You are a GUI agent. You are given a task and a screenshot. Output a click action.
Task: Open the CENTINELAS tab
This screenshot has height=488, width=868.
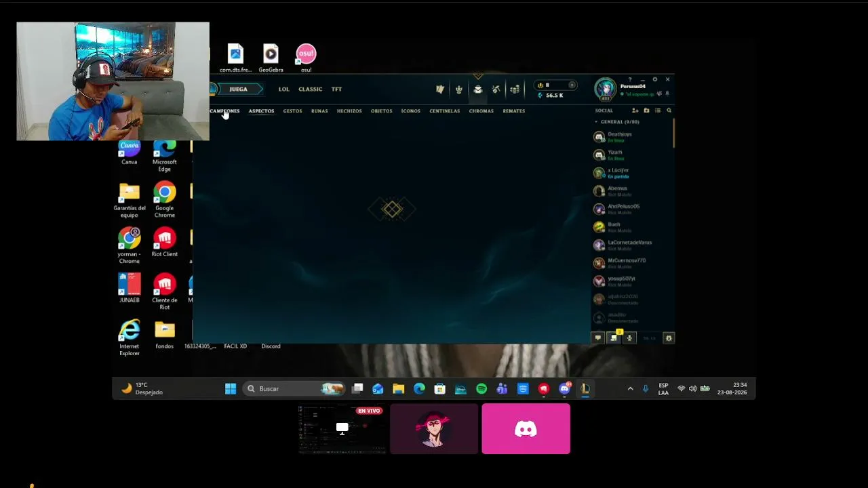tap(444, 110)
